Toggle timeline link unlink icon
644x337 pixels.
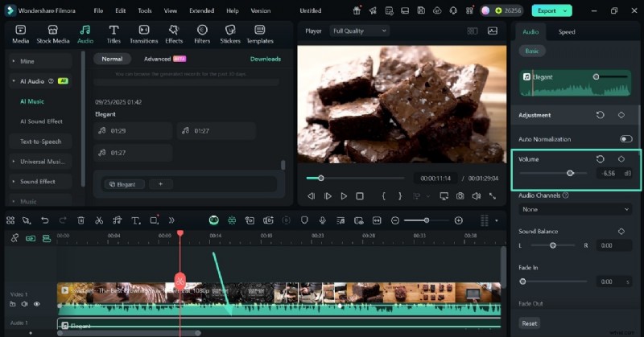pos(14,238)
